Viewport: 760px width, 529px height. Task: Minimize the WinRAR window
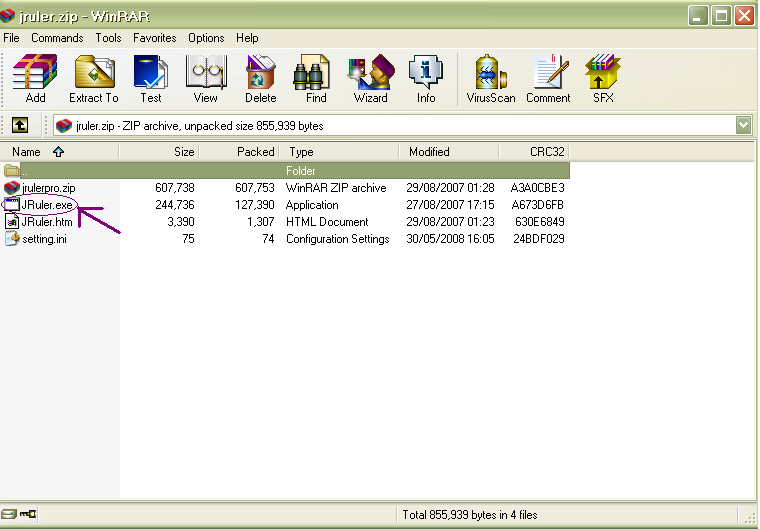coord(698,16)
